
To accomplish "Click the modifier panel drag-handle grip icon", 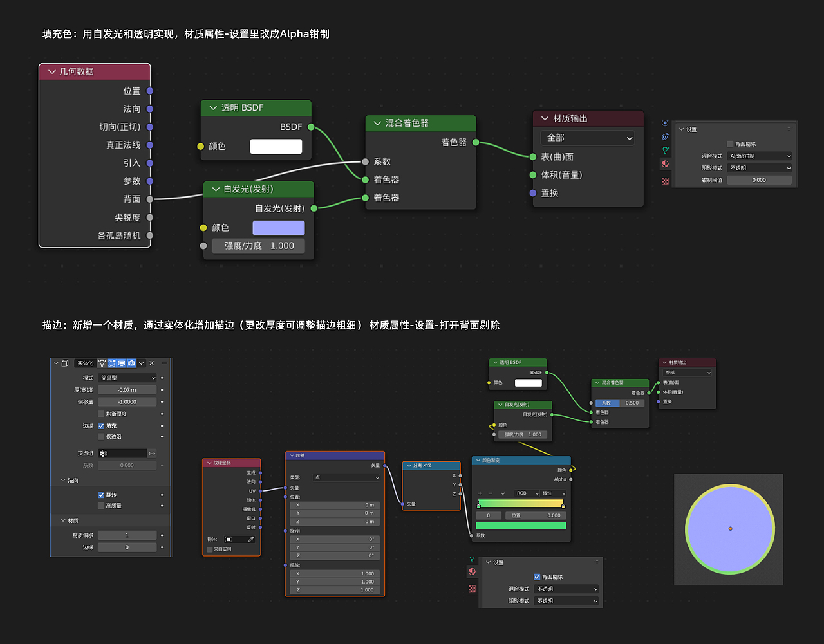I will click(165, 363).
